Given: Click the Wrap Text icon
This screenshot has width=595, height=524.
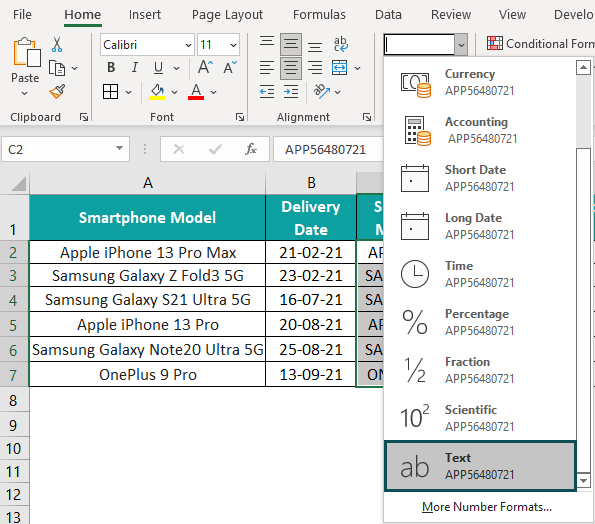Looking at the screenshot, I should tap(340, 44).
